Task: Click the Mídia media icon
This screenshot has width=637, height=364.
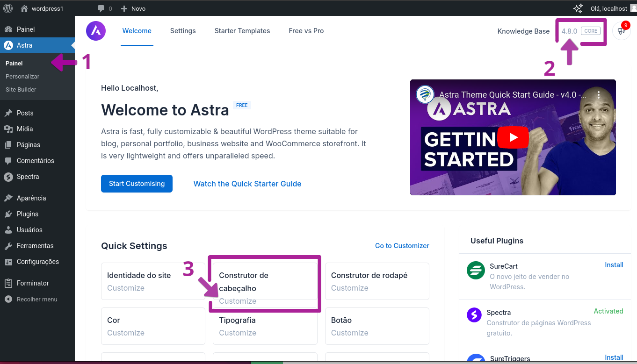Action: 8,129
